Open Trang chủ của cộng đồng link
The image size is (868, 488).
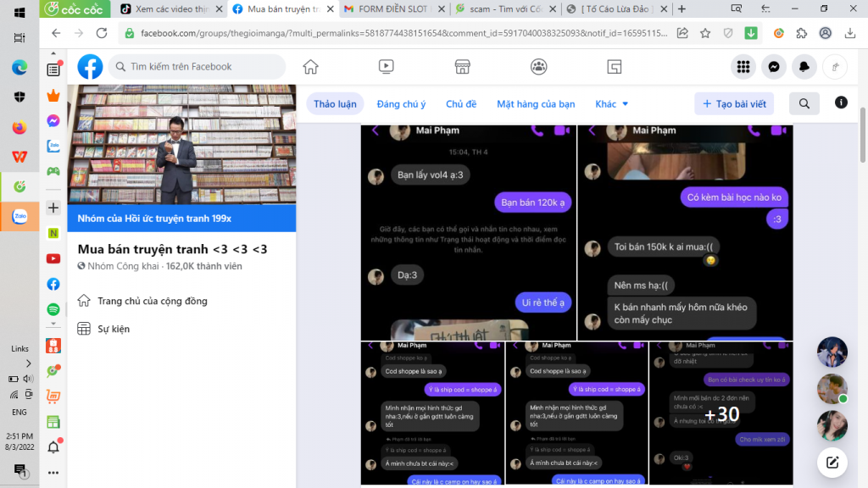[x=152, y=301]
